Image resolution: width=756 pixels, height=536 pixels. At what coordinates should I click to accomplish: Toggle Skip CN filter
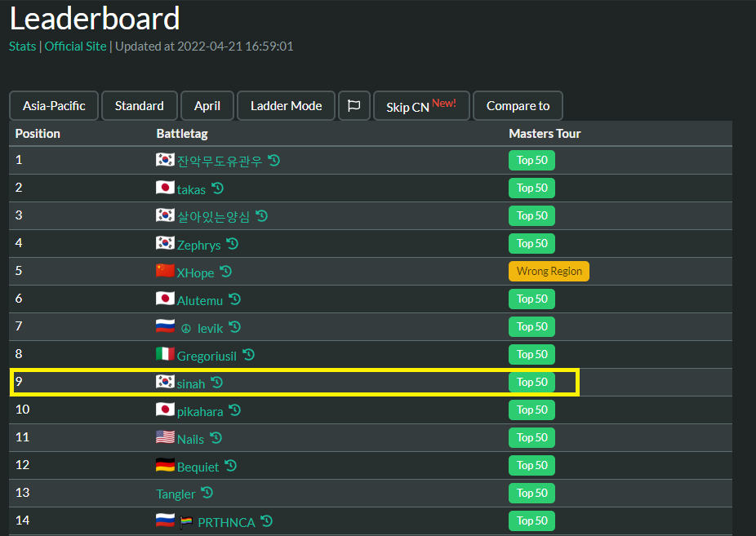[x=421, y=106]
